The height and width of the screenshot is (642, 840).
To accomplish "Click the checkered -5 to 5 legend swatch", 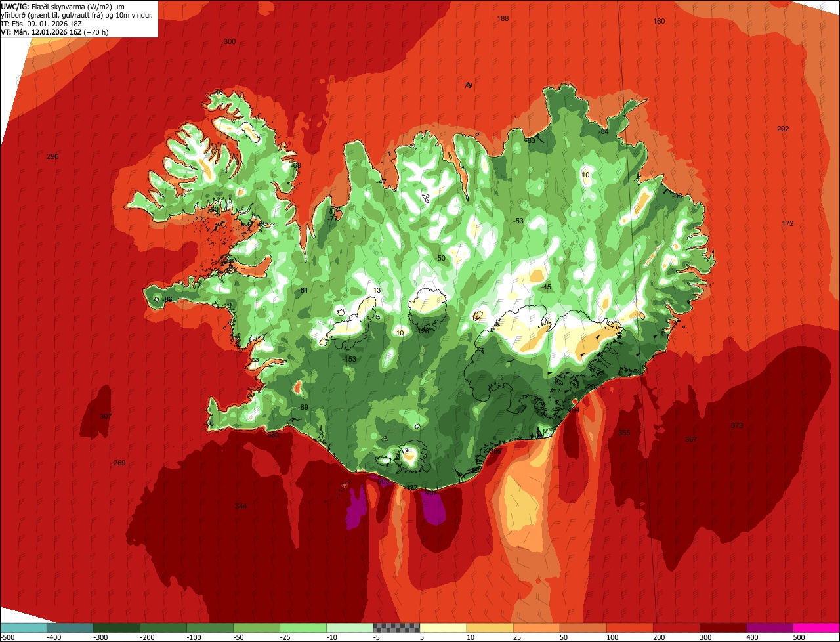I will [396, 628].
